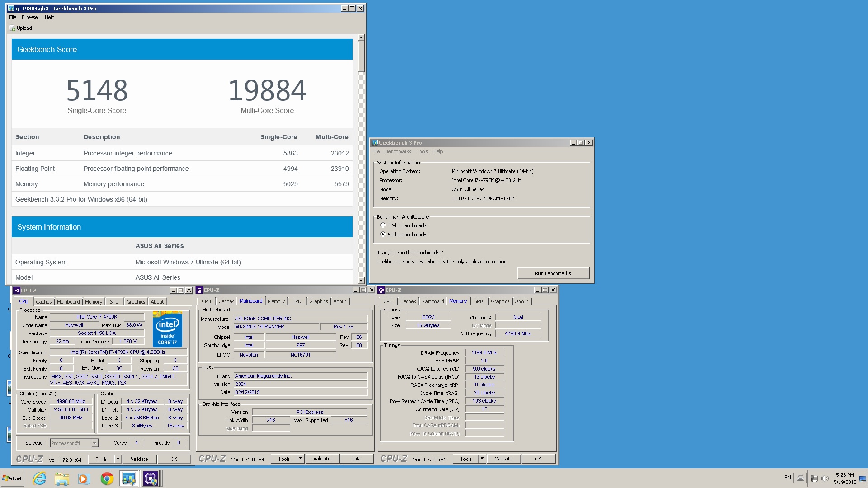Click the Floating Point results row
The width and height of the screenshot is (868, 488).
coord(182,169)
